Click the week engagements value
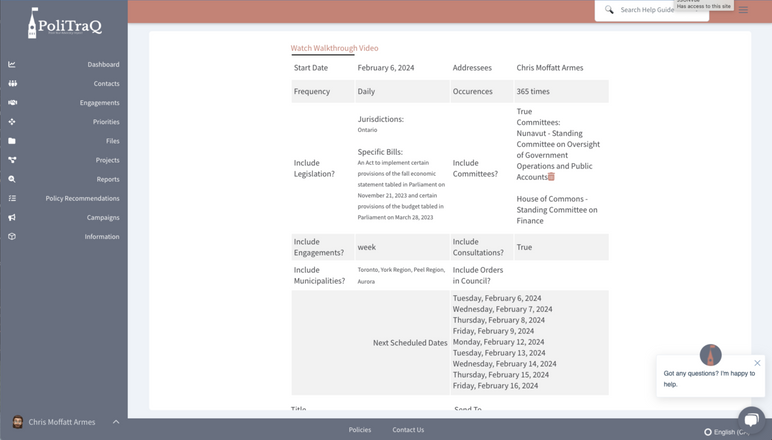This screenshot has height=440, width=772. coord(366,247)
